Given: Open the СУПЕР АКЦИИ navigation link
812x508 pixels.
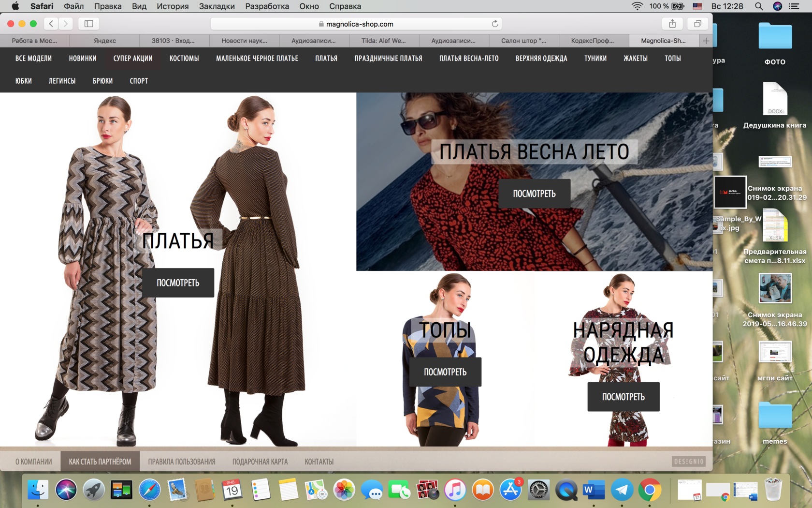Looking at the screenshot, I should pyautogui.click(x=133, y=59).
